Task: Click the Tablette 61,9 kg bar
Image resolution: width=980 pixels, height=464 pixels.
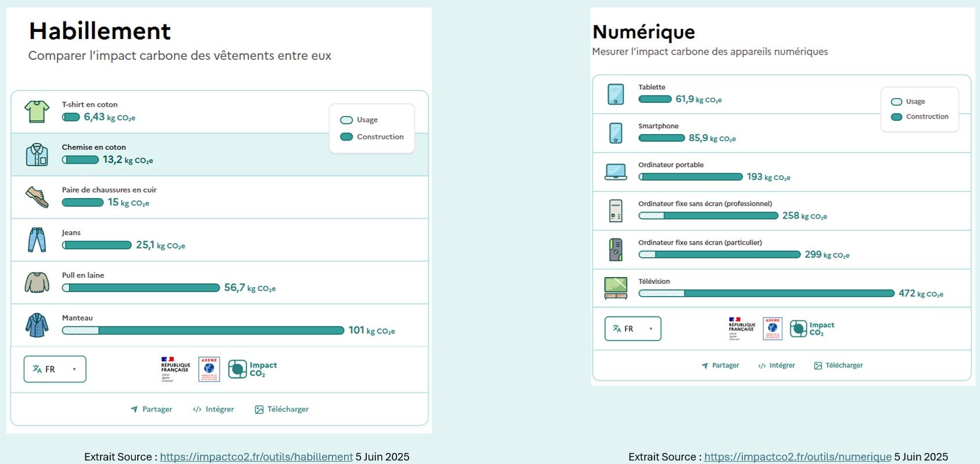Action: [x=655, y=99]
